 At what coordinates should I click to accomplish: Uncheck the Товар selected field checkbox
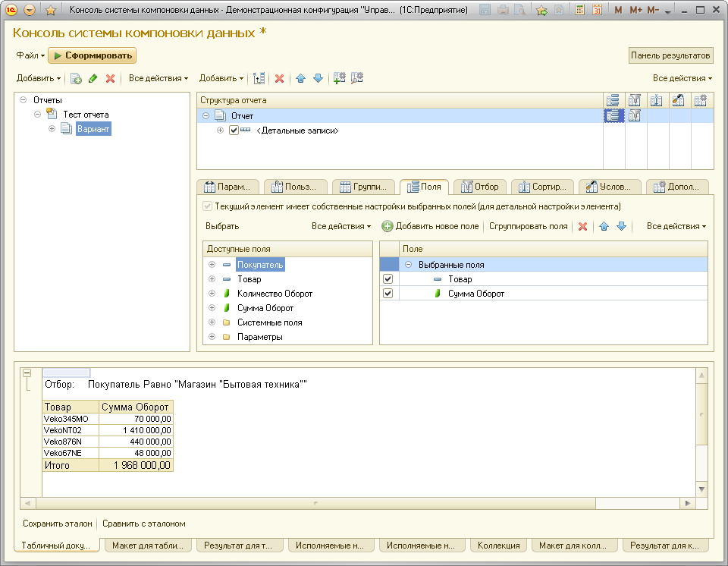388,279
